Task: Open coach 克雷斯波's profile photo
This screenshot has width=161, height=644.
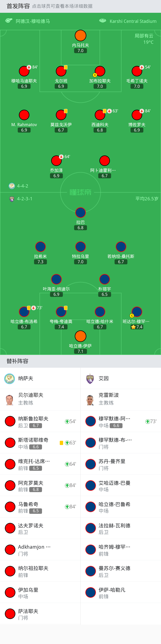Action: [90, 399]
